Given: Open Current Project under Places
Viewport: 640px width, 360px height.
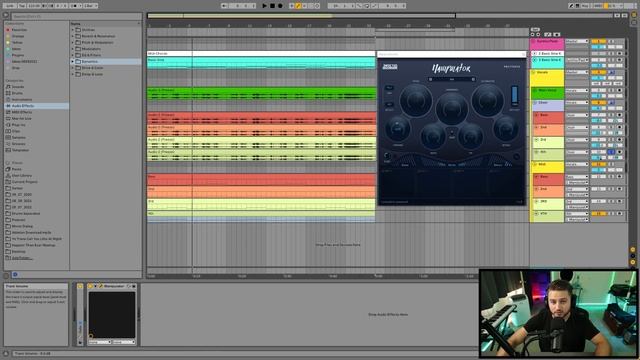Looking at the screenshot, I should (x=36, y=182).
